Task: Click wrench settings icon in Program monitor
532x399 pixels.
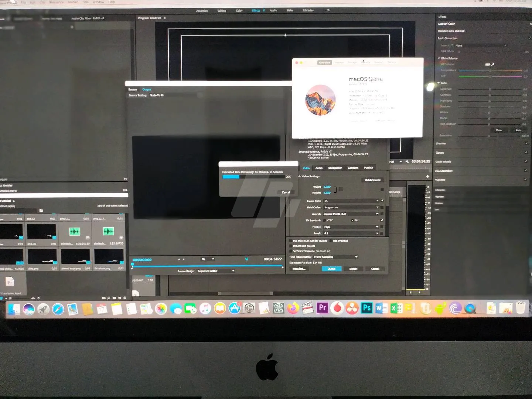Action: tap(407, 161)
